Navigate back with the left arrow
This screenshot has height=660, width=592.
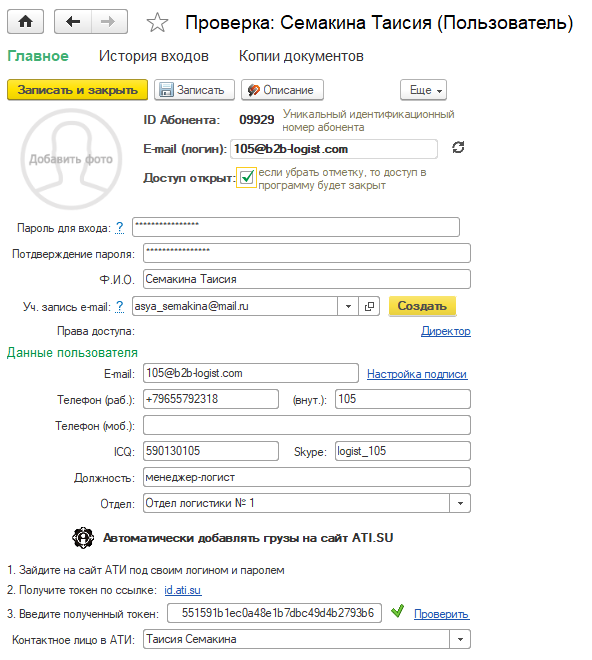(73, 21)
